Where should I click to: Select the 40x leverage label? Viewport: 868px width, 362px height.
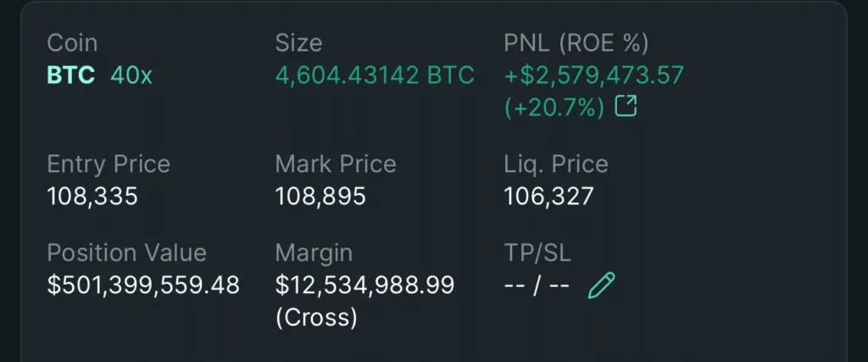[x=131, y=75]
